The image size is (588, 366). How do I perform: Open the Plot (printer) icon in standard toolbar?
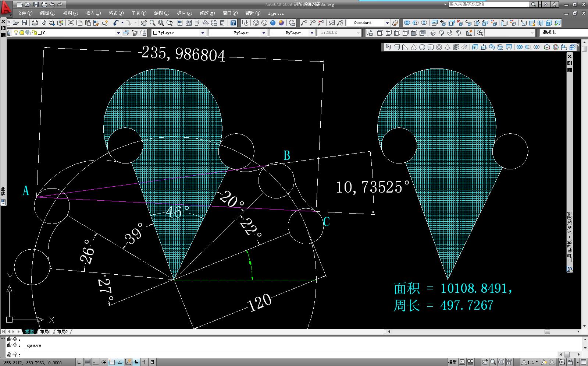35,23
